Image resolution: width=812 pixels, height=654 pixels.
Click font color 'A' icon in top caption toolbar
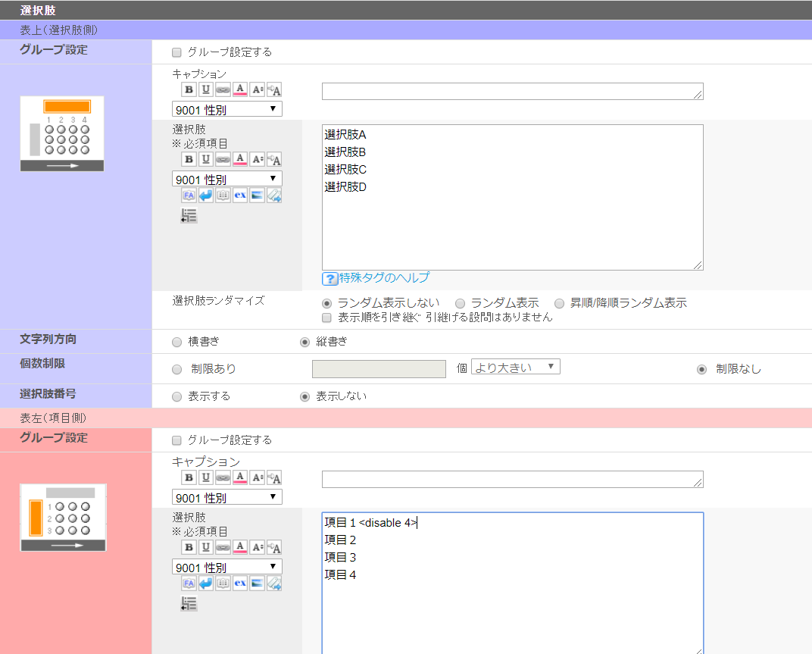click(x=240, y=90)
